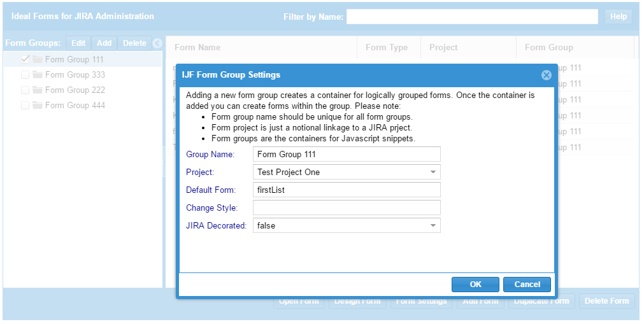Sort by the Form Type column header
This screenshot has height=324, width=644.
(387, 47)
